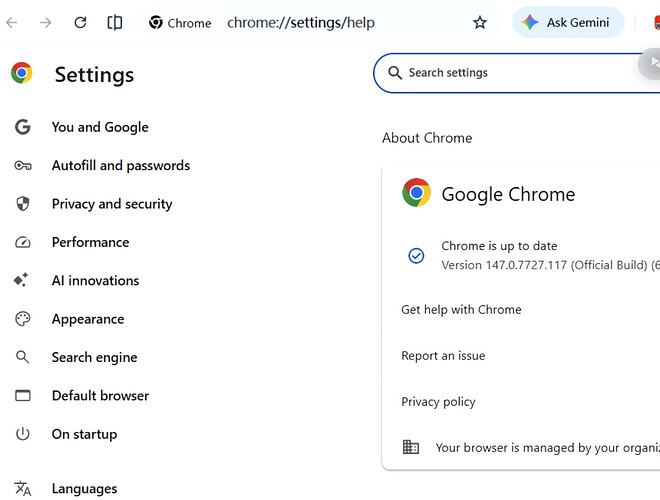
Task: Open Privacy and security settings
Action: [112, 204]
